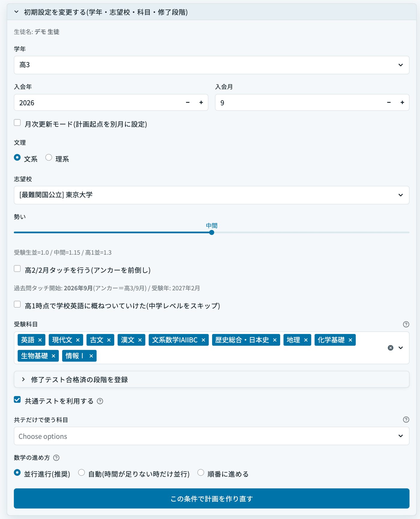Image resolution: width=420 pixels, height=519 pixels.
Task: Select the 文系 radio button
Action: pyautogui.click(x=17, y=157)
